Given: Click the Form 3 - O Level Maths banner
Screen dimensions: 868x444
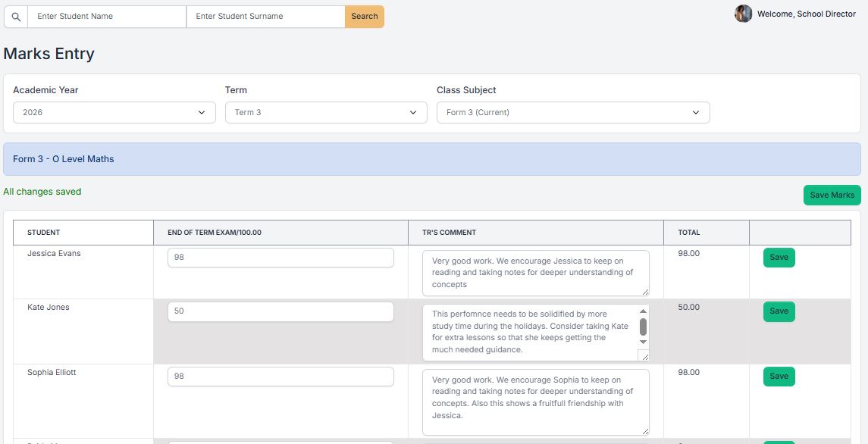Looking at the screenshot, I should [432, 159].
